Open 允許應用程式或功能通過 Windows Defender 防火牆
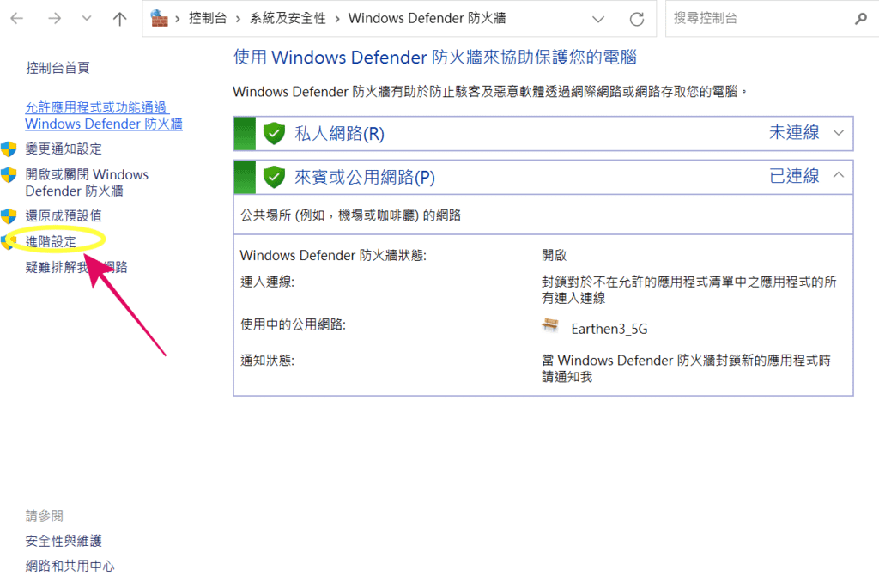This screenshot has width=879, height=588. (x=104, y=116)
